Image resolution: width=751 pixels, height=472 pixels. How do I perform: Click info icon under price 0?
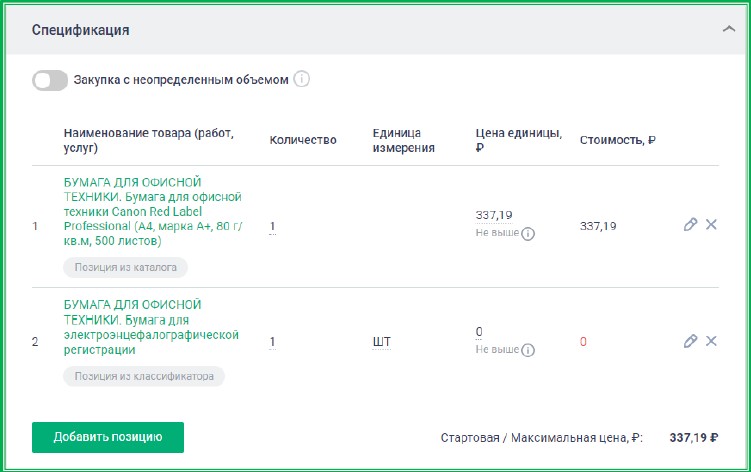[x=528, y=350]
